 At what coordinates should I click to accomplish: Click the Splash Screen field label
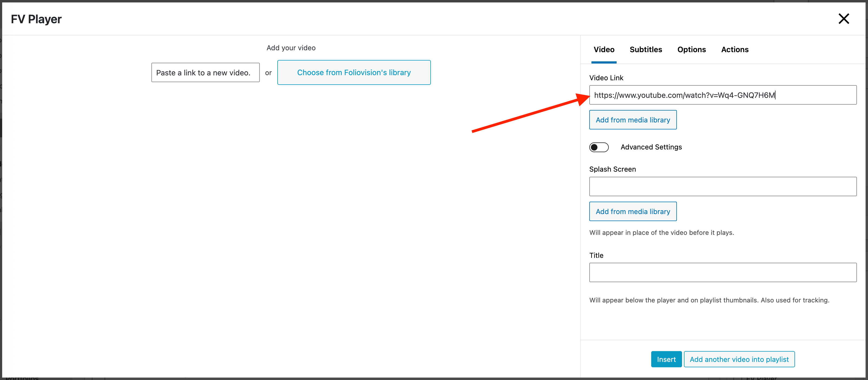[612, 169]
